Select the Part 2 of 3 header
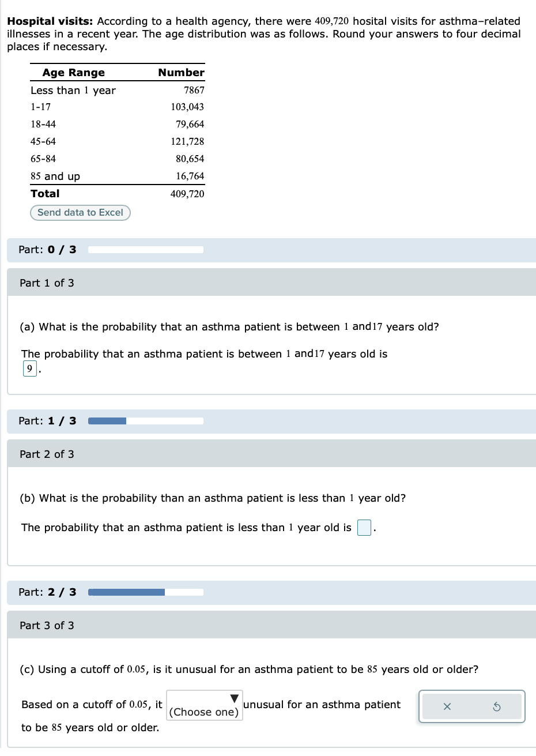 click(x=272, y=454)
